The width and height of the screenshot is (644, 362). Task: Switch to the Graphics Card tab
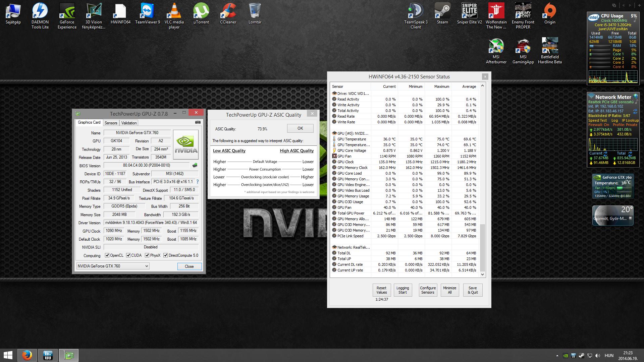coord(89,123)
